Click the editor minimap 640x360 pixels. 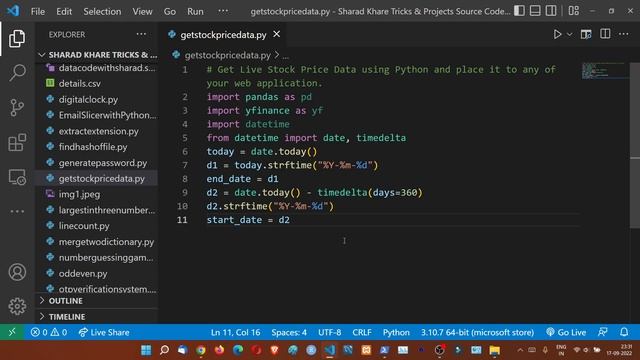(x=605, y=70)
